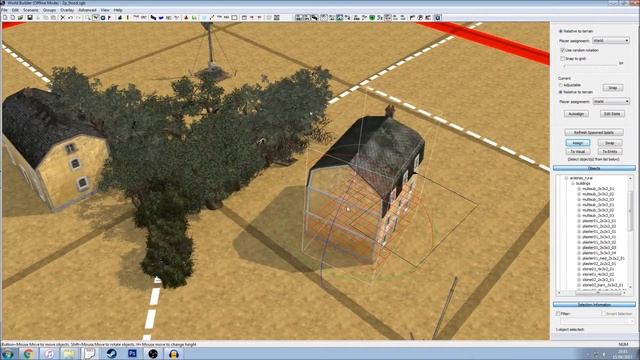Undo the last action from the toolbar
Viewport: 640px width, 360px height.
point(70,18)
